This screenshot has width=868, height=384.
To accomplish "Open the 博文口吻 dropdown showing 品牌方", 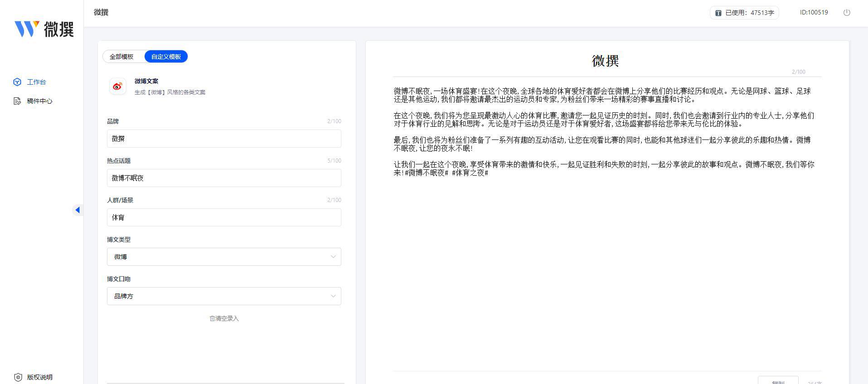I will coord(224,296).
